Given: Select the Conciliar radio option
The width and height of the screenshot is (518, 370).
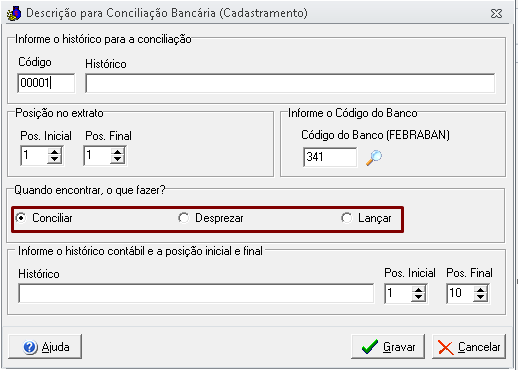Looking at the screenshot, I should tap(21, 218).
